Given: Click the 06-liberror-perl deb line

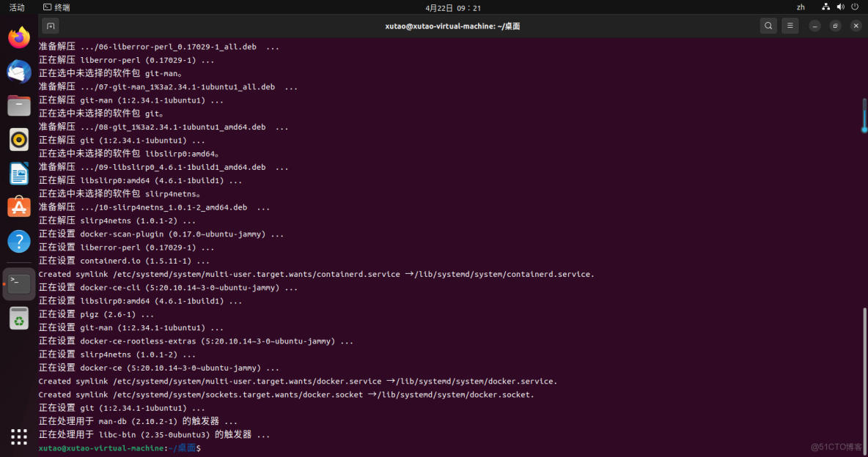Looking at the screenshot, I should click(x=159, y=47).
